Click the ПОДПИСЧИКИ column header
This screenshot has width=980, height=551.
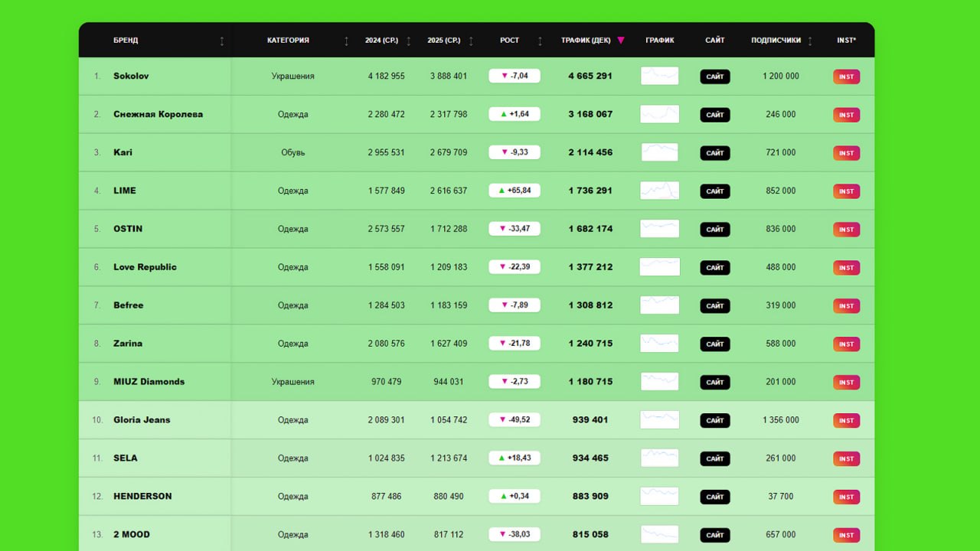(776, 41)
